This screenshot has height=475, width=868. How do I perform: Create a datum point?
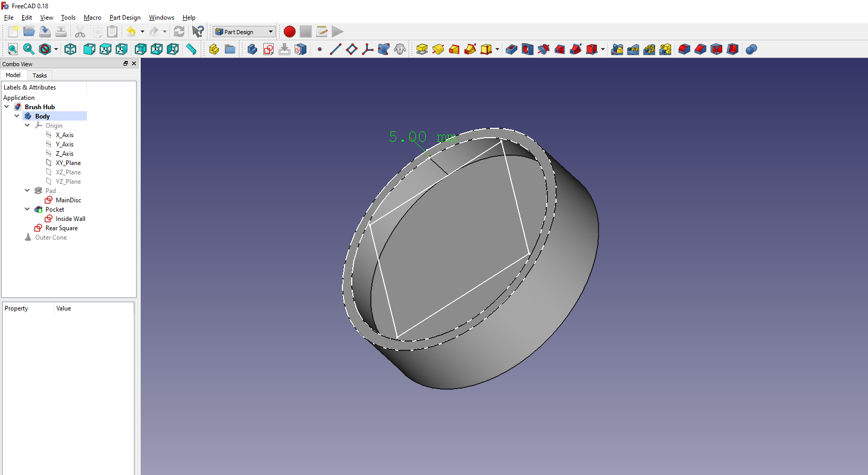(x=320, y=49)
